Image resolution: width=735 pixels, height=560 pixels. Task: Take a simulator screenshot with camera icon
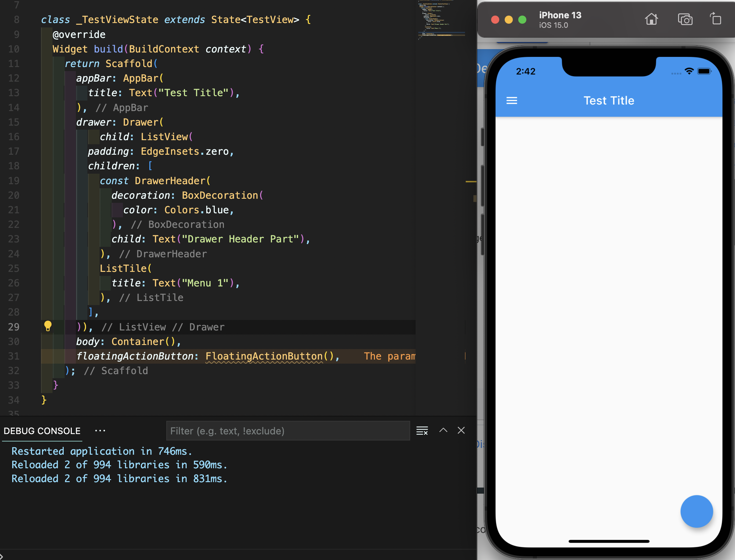685,20
